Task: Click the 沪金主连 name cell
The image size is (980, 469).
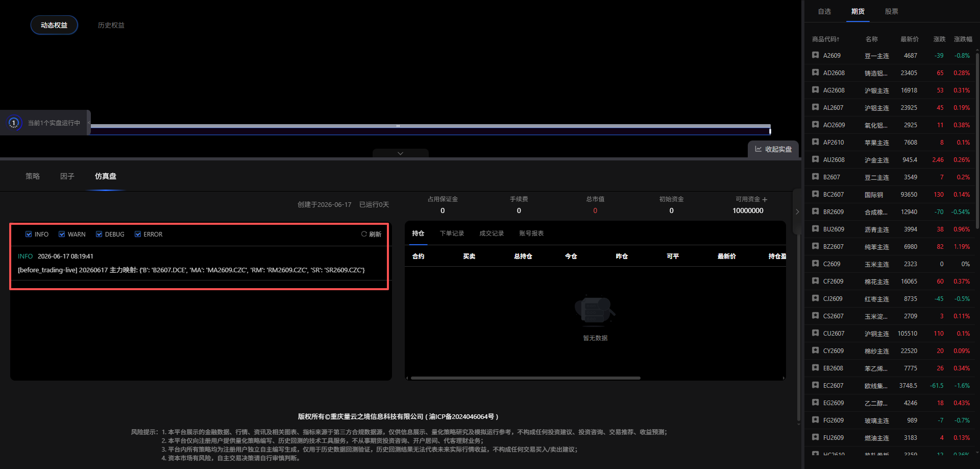Action: point(877,160)
